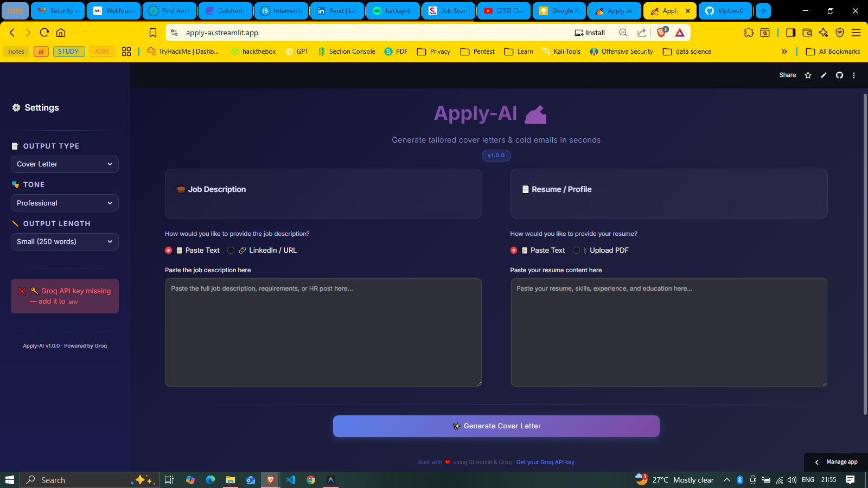Open the Streamlit three-dot menu
Screen dimensions: 868x488
pyautogui.click(x=854, y=75)
